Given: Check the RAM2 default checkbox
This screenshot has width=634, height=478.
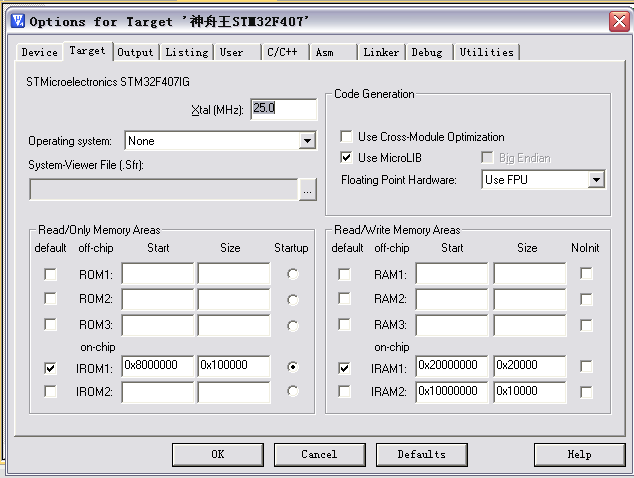Looking at the screenshot, I should (x=344, y=299).
